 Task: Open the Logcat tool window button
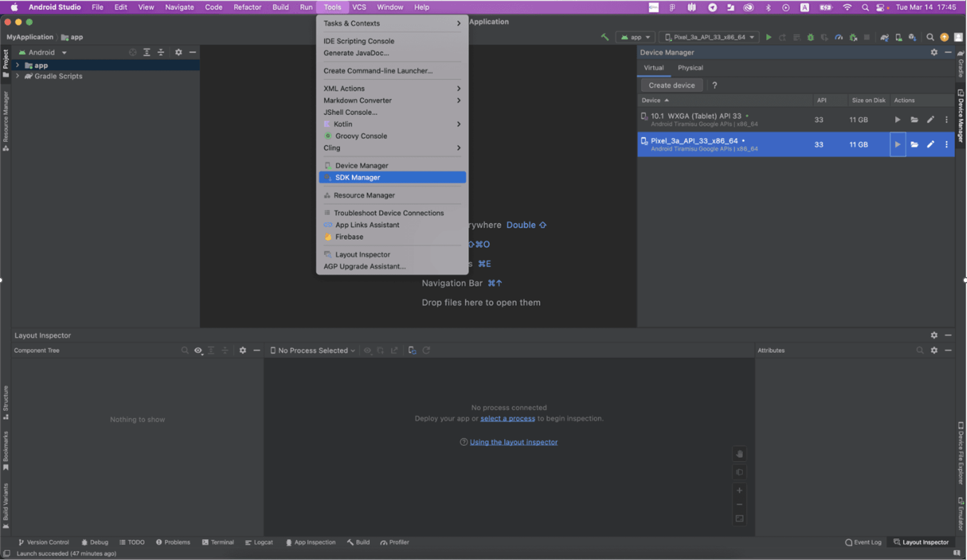[x=259, y=542]
